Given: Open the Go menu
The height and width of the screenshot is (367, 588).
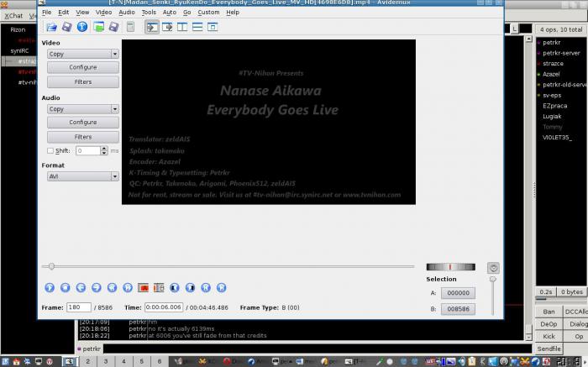Looking at the screenshot, I should tap(186, 13).
